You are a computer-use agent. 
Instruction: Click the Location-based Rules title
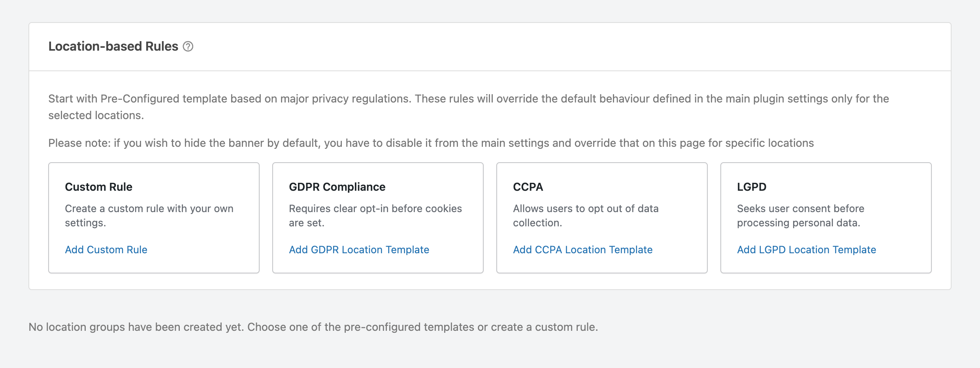coord(113,46)
